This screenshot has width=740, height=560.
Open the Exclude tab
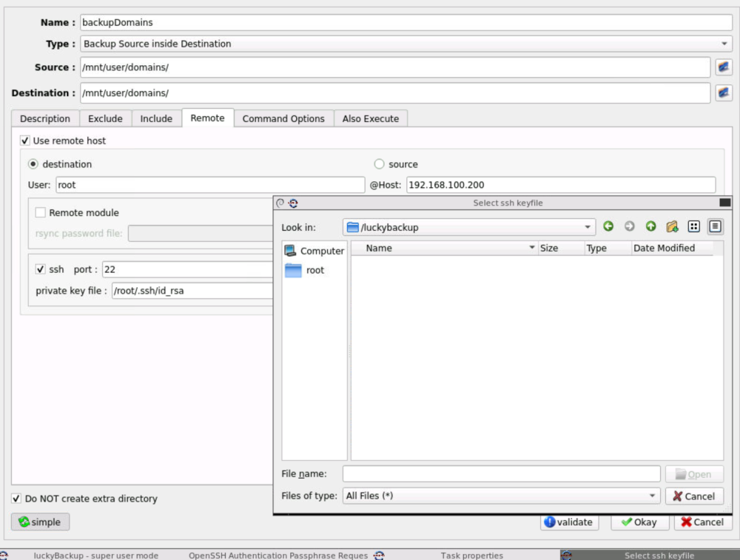(x=105, y=119)
